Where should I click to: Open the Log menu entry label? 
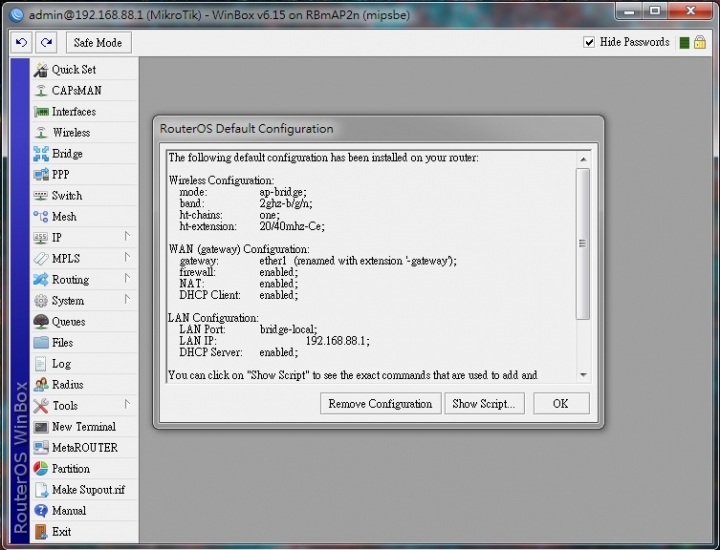point(61,364)
